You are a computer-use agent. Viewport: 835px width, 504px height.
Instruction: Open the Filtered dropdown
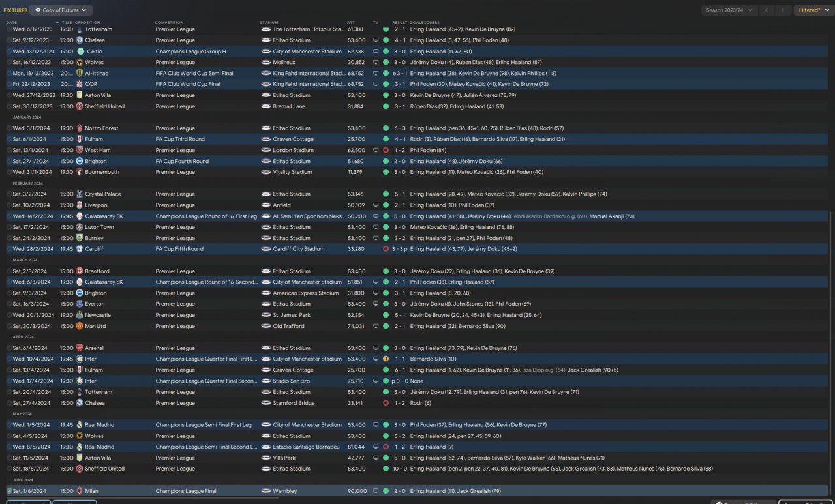click(x=812, y=10)
